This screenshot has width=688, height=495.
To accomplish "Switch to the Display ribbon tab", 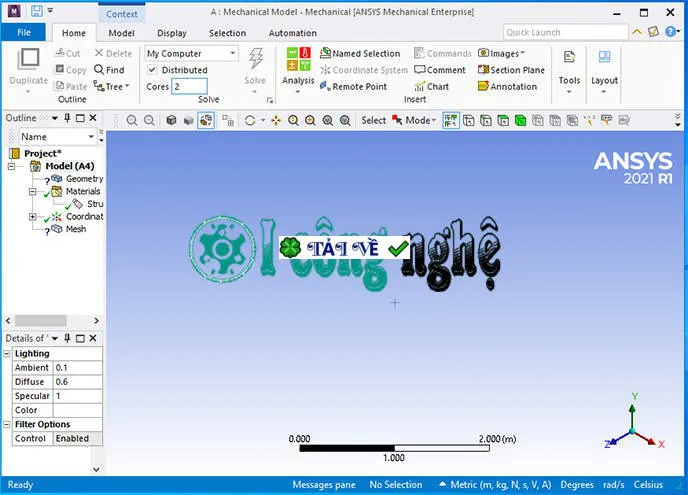I will (x=172, y=33).
